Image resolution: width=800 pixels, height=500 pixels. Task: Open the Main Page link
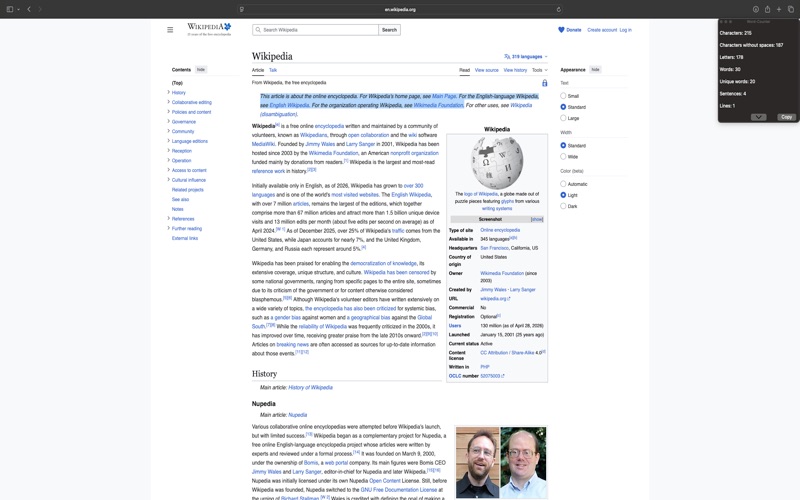[x=444, y=96]
